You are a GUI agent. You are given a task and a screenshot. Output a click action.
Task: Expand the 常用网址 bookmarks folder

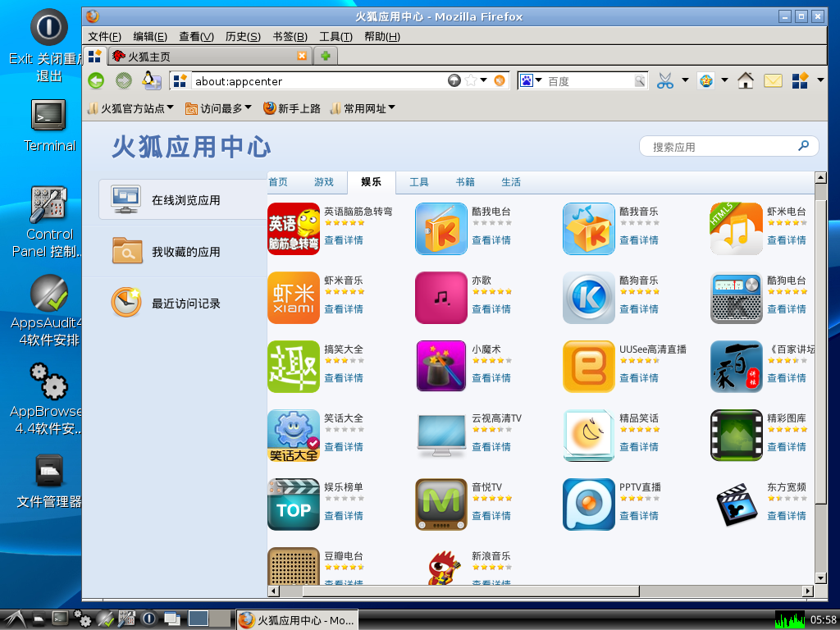363,108
